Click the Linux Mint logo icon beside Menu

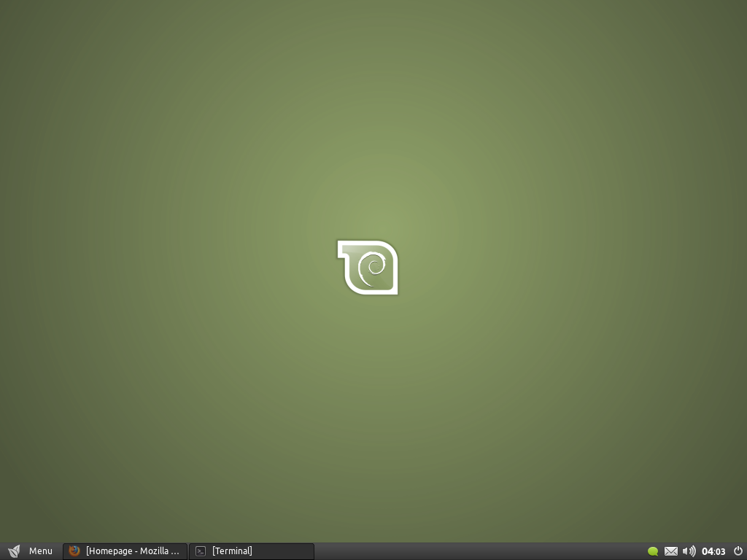coord(15,551)
